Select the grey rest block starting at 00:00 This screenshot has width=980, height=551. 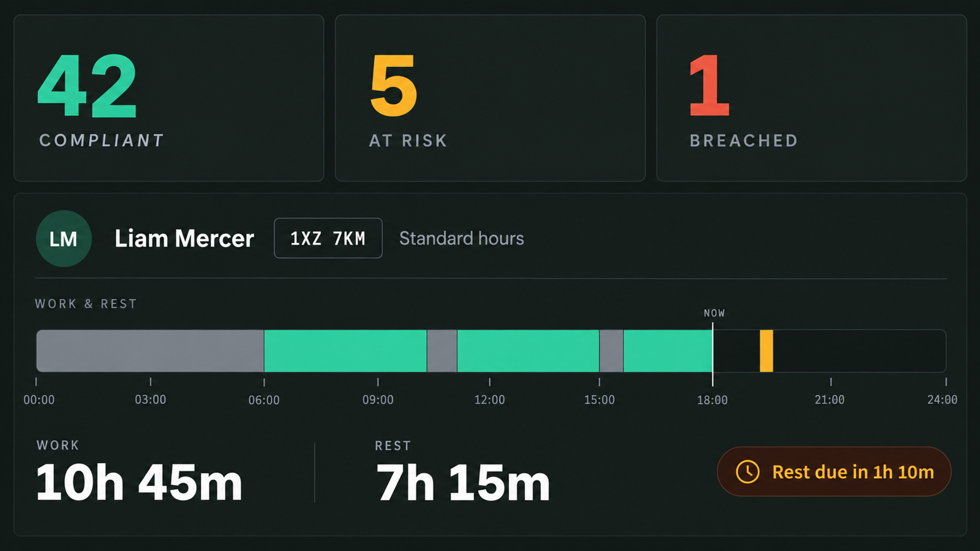click(x=150, y=351)
